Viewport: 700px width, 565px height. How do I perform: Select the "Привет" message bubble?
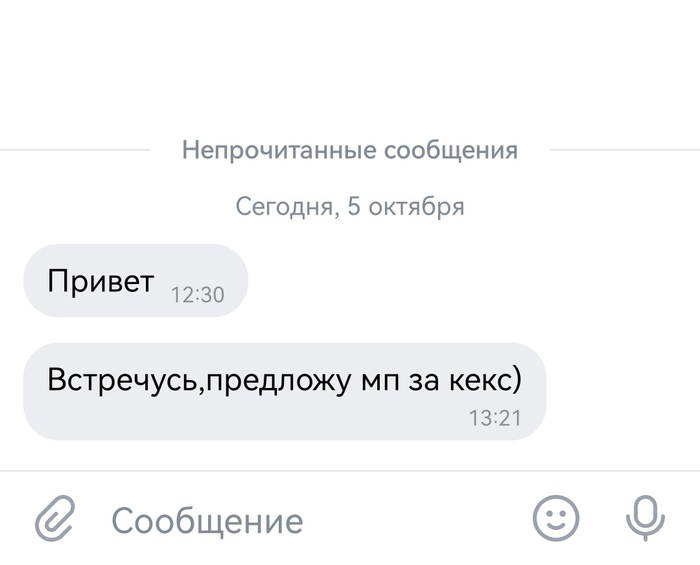pos(100,281)
